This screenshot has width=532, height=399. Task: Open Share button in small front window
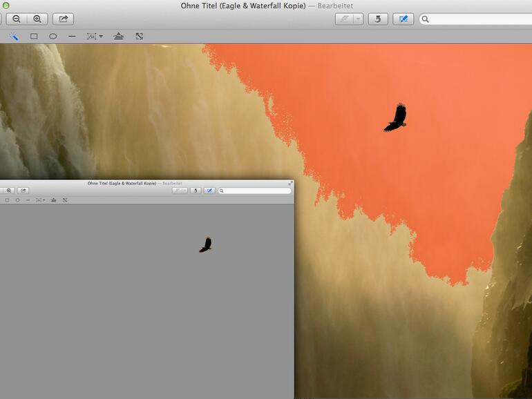click(23, 191)
